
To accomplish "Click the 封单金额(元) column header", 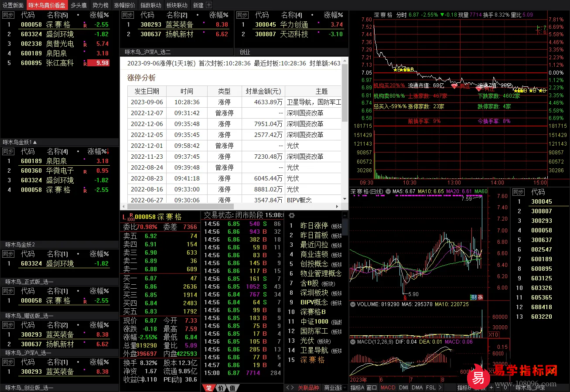I will coord(263,91).
